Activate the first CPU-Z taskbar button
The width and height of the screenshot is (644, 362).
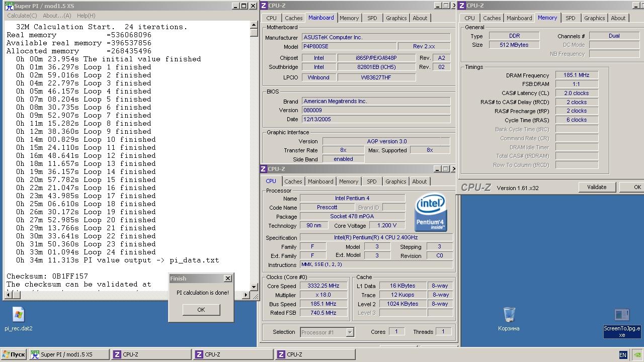pos(151,354)
